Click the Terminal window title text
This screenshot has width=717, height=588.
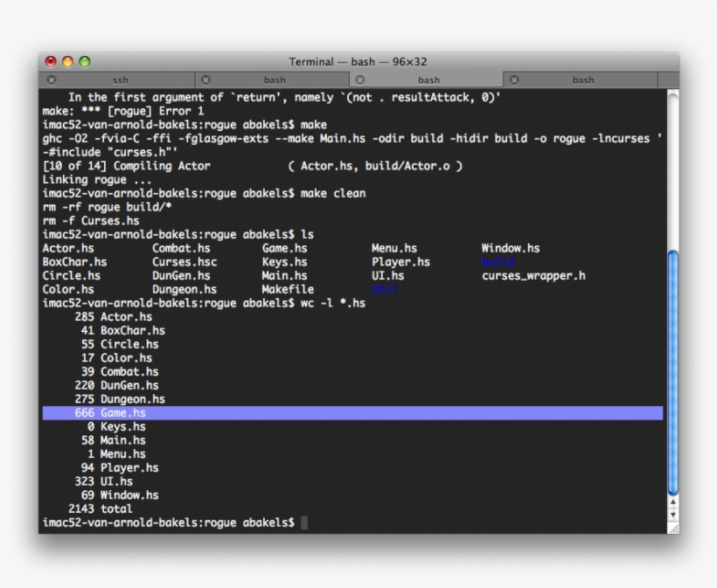click(358, 61)
